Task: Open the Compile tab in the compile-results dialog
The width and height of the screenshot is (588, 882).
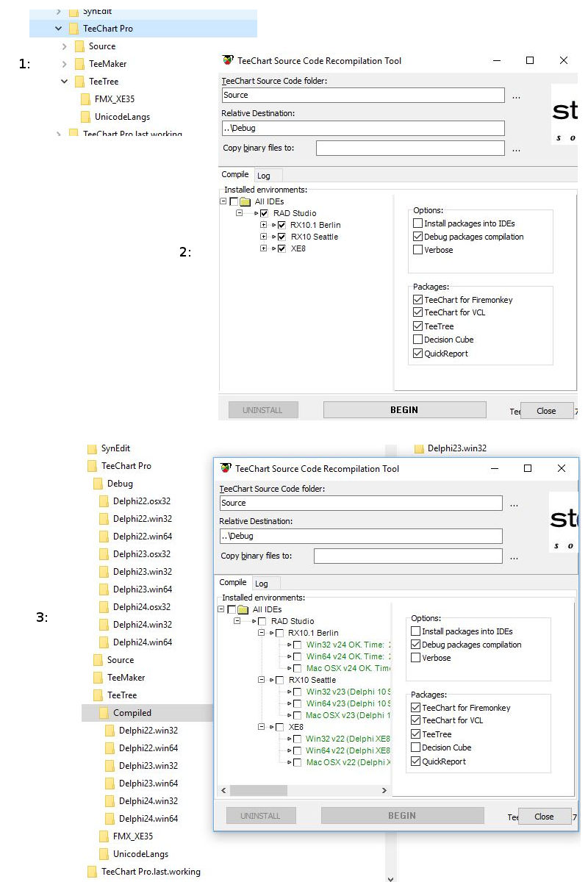Action: click(233, 582)
